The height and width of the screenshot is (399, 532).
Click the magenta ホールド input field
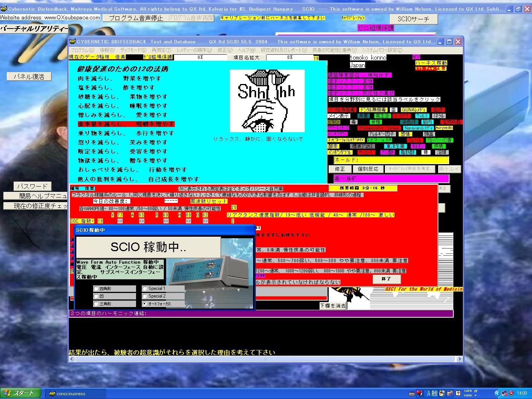point(391,179)
